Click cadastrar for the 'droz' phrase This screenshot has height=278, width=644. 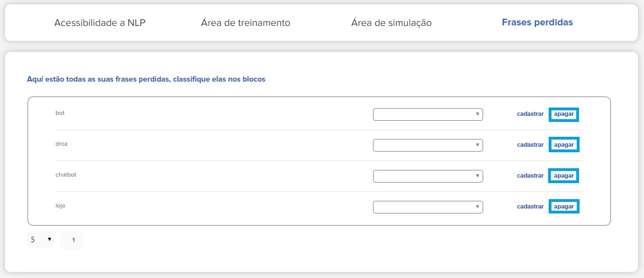pyautogui.click(x=530, y=145)
